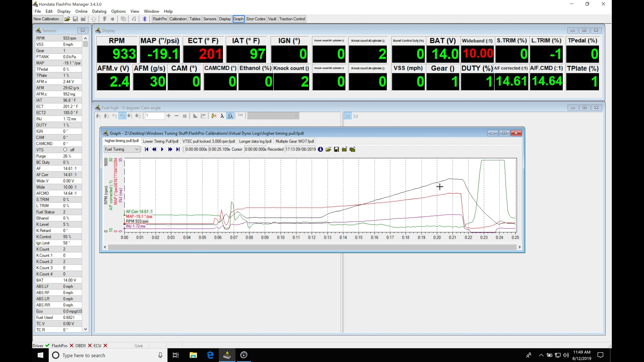Switch to the Lower Timing Pull.fpdl tab

tap(160, 141)
